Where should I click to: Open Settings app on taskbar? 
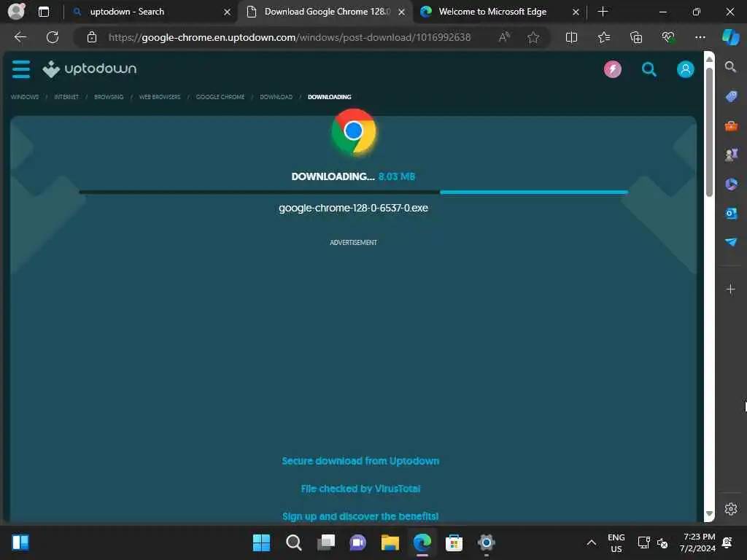pyautogui.click(x=486, y=542)
